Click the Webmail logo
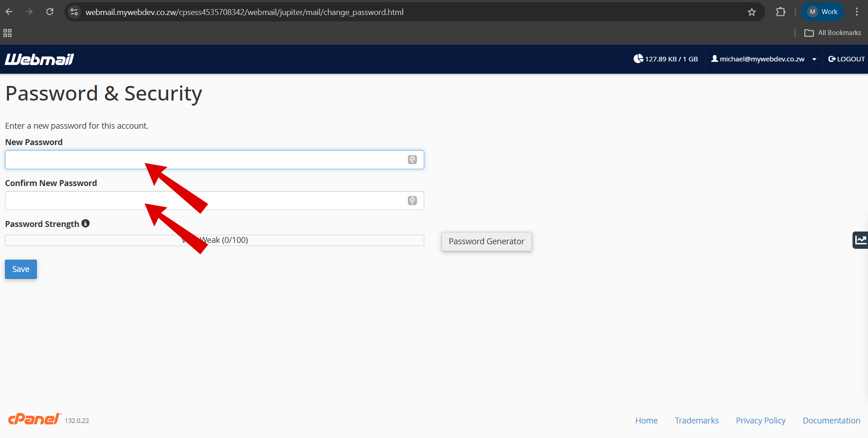Viewport: 868px width, 438px height. 39,59
